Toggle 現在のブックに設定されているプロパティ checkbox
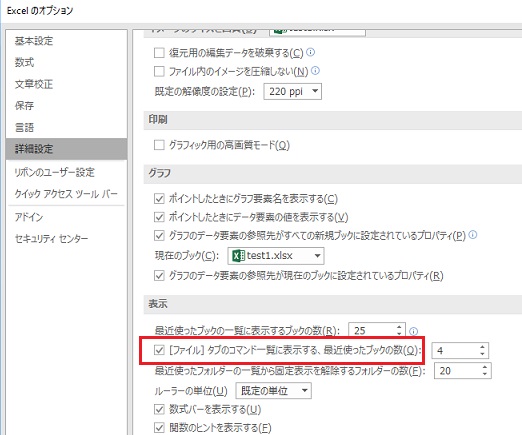This screenshot has width=522, height=435. 159,276
